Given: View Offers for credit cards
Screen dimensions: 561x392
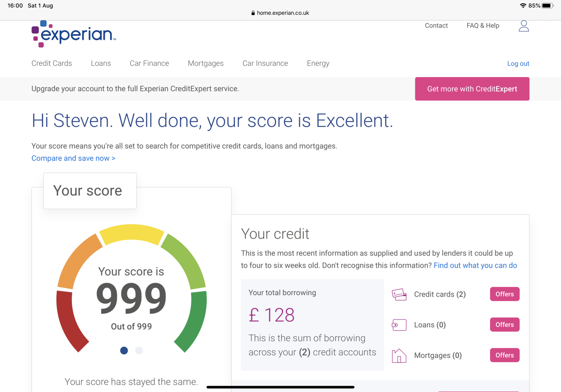Looking at the screenshot, I should [x=505, y=294].
